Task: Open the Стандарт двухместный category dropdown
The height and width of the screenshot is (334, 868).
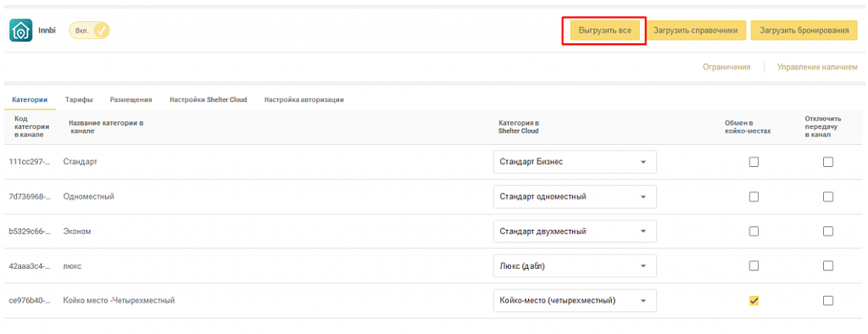Action: (575, 231)
